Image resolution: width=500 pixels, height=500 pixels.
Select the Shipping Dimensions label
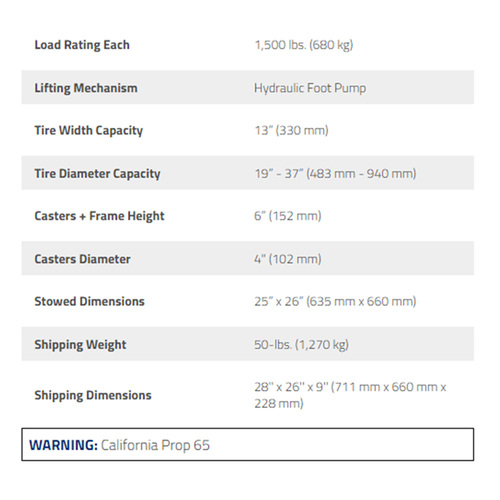[93, 395]
